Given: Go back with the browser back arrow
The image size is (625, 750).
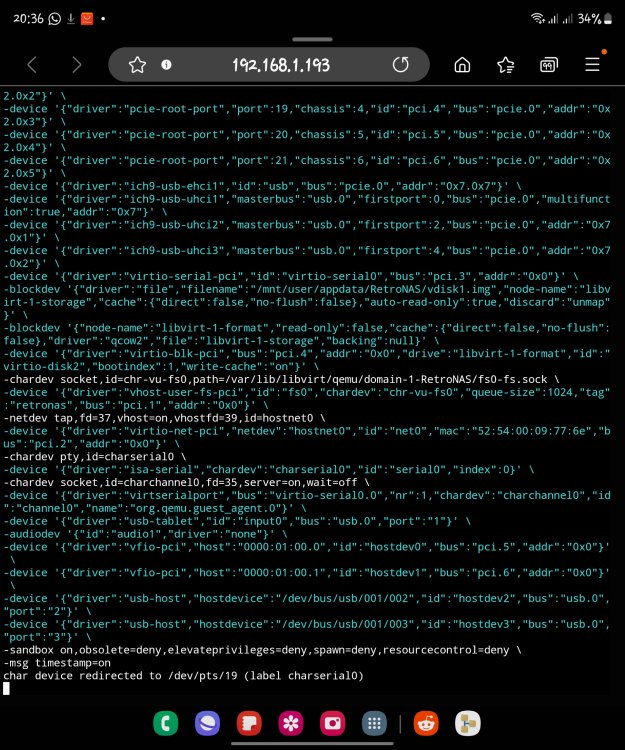Looking at the screenshot, I should [32, 65].
